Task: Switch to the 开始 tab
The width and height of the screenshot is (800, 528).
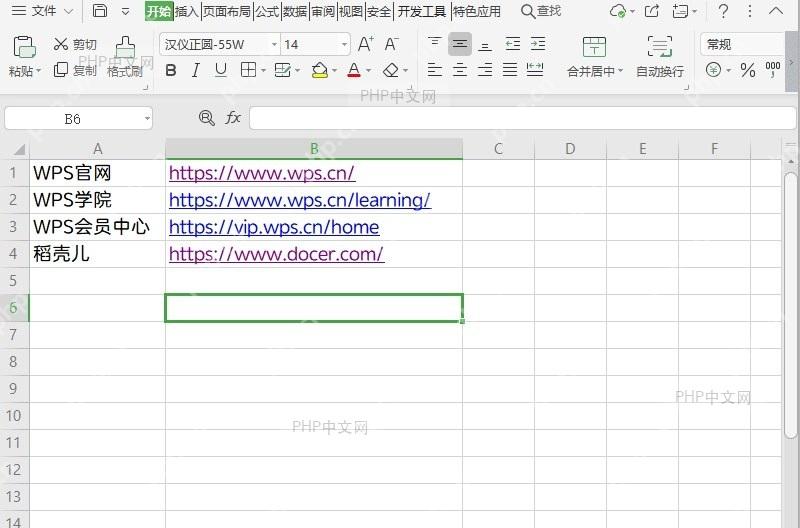Action: pos(159,11)
